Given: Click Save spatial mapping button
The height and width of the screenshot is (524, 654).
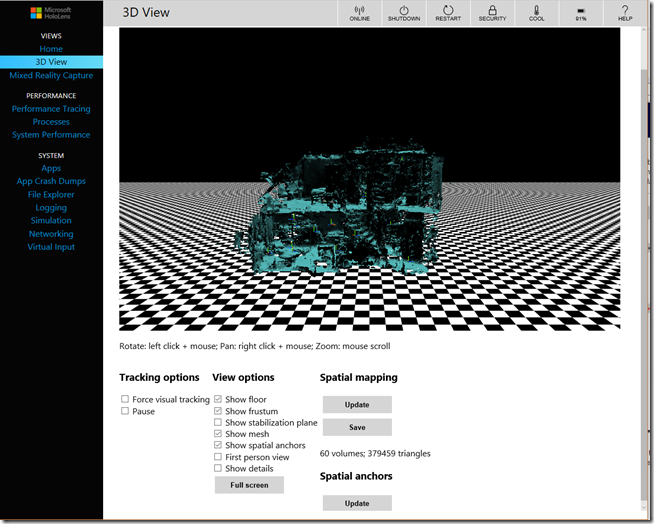Looking at the screenshot, I should (357, 427).
